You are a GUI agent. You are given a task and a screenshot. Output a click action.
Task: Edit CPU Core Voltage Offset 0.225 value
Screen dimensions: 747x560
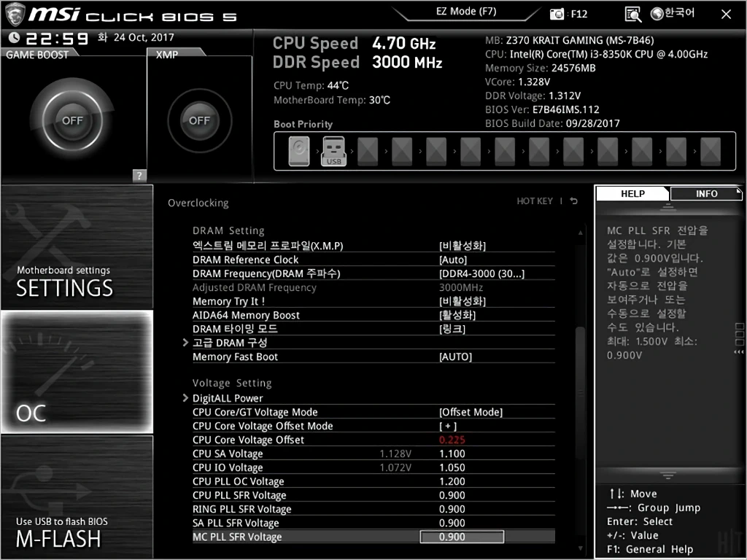452,440
